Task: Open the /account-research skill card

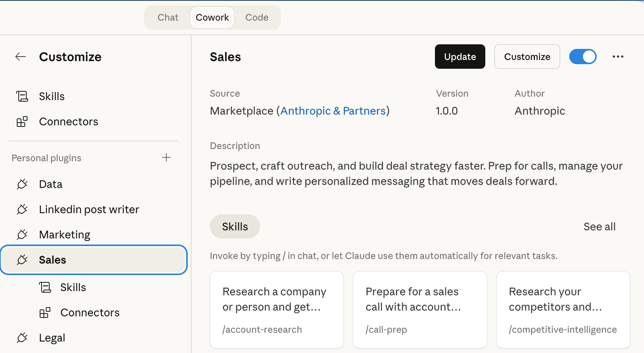Action: click(277, 310)
